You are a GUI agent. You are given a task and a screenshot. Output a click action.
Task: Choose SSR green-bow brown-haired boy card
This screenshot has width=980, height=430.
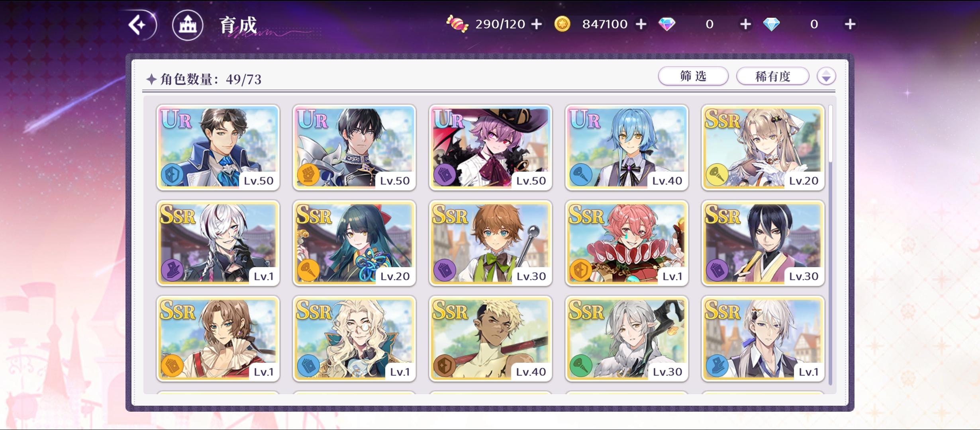490,243
